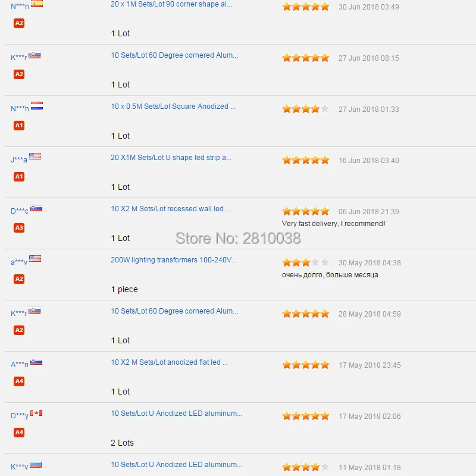Open the U Anodized LED aluminum link in K***v's row
Image resolution: width=476 pixels, height=476 pixels.
(x=176, y=465)
